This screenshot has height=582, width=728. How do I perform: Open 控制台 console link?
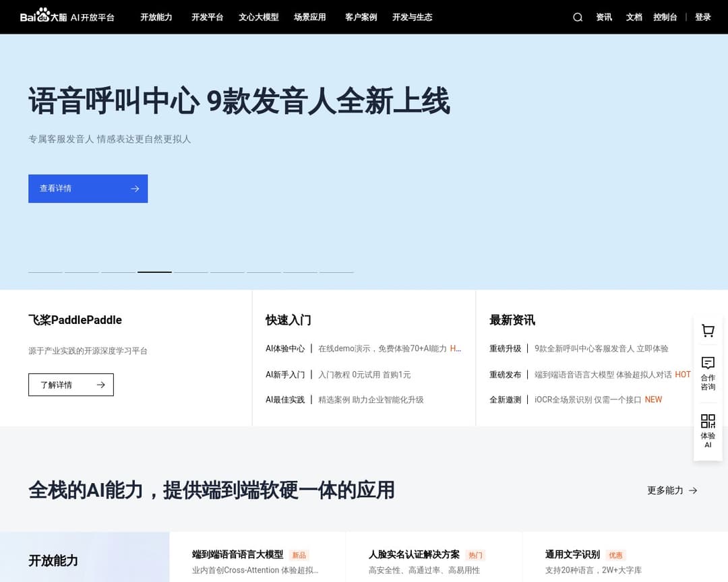665,17
